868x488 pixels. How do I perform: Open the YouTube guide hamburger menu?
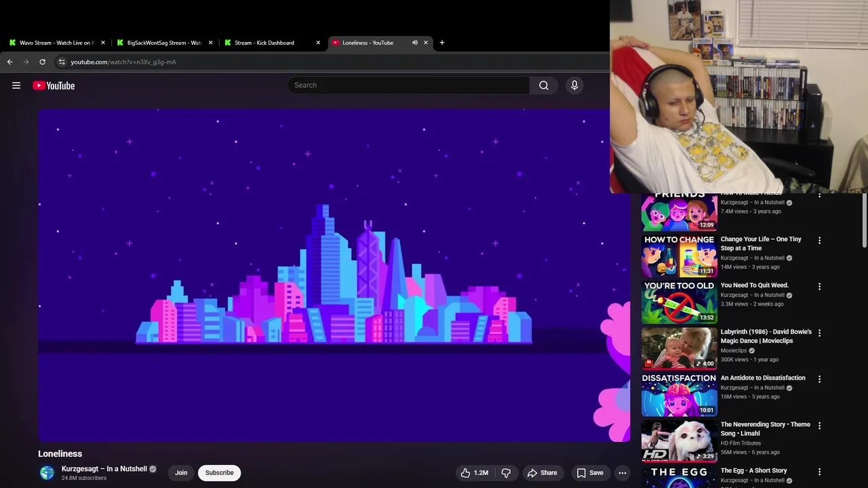(16, 85)
